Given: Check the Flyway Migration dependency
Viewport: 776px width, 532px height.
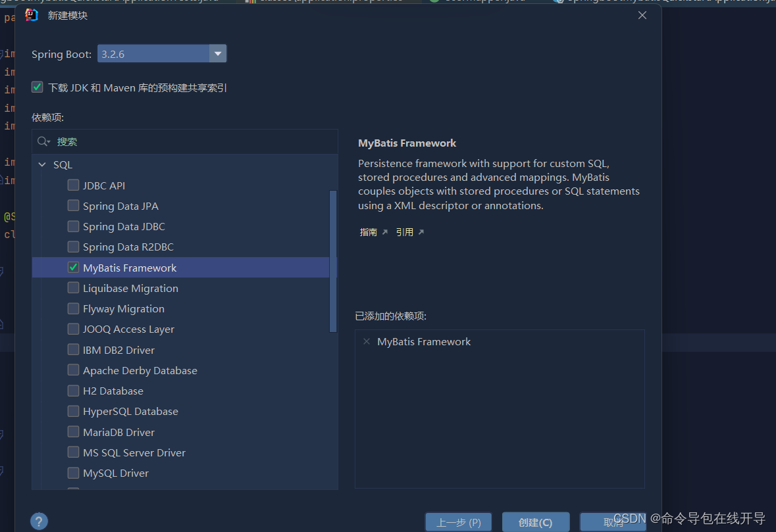Looking at the screenshot, I should point(73,308).
